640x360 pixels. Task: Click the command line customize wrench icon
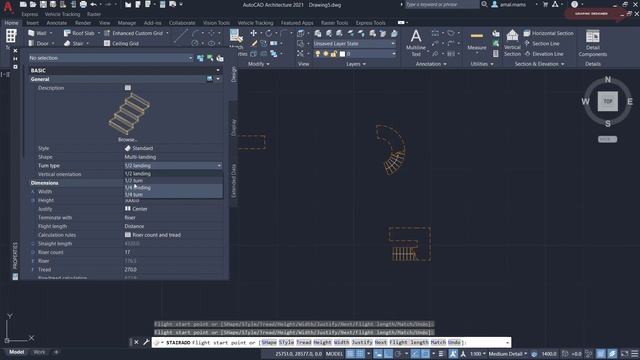[146, 342]
